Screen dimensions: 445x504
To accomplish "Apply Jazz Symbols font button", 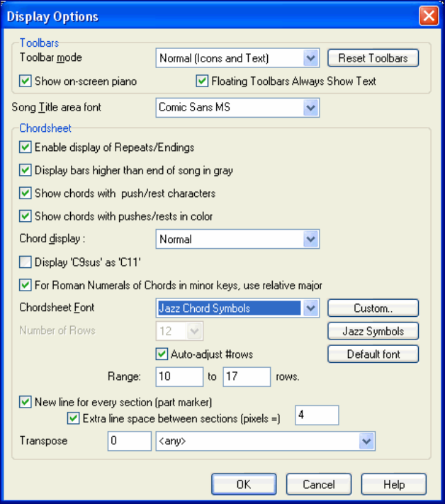I will point(373,331).
